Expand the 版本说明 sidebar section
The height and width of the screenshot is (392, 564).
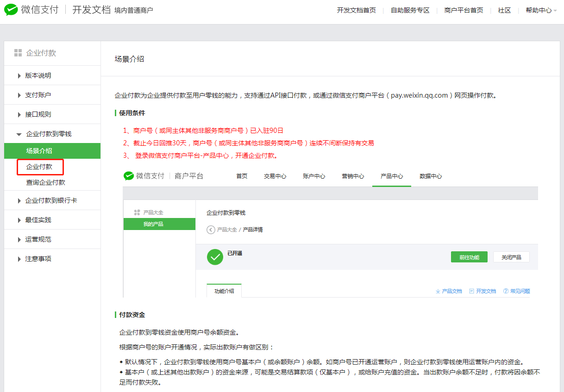52,75
